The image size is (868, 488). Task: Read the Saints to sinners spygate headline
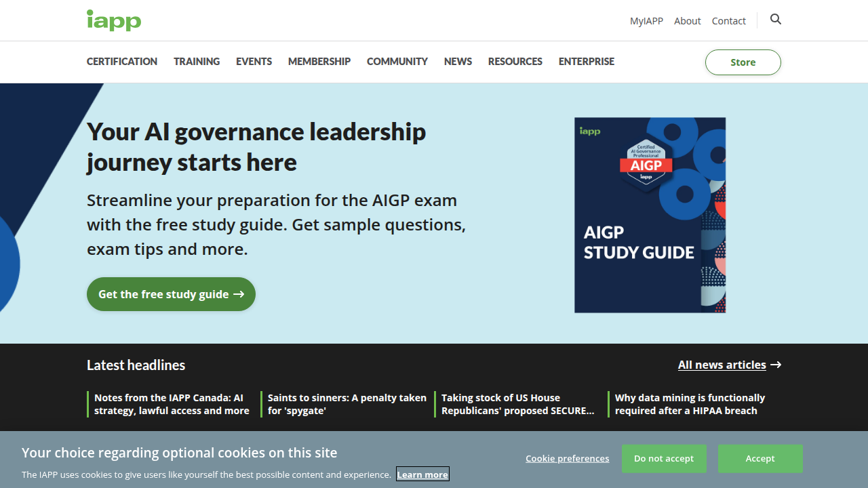[x=347, y=404]
